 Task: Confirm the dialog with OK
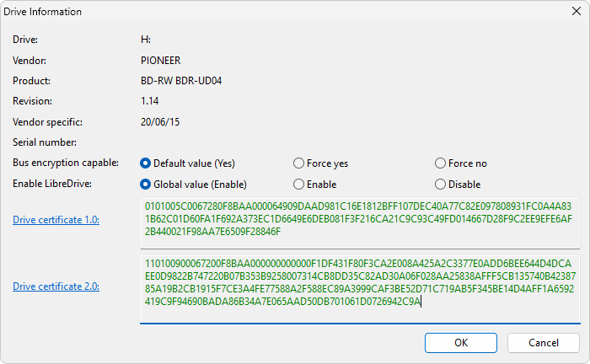coord(461,319)
